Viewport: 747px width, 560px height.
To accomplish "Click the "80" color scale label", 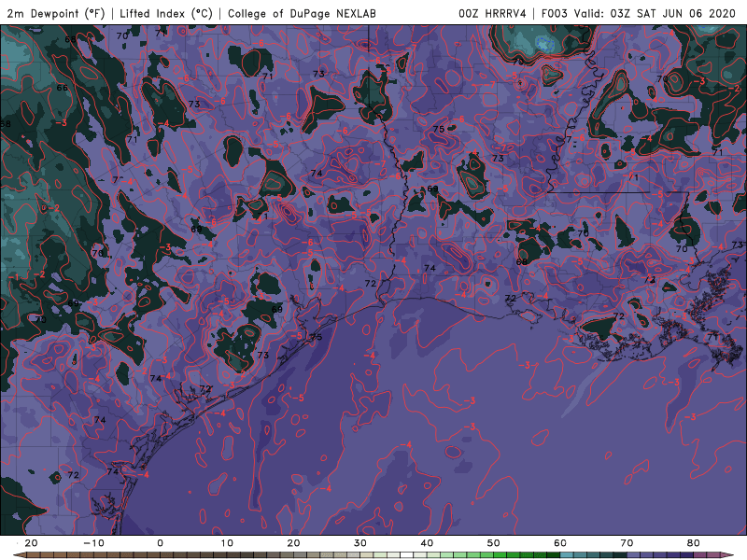I will coord(694,543).
